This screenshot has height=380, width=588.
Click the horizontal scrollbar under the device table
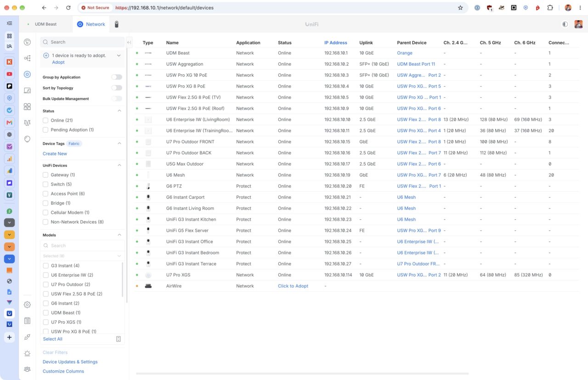point(302,374)
